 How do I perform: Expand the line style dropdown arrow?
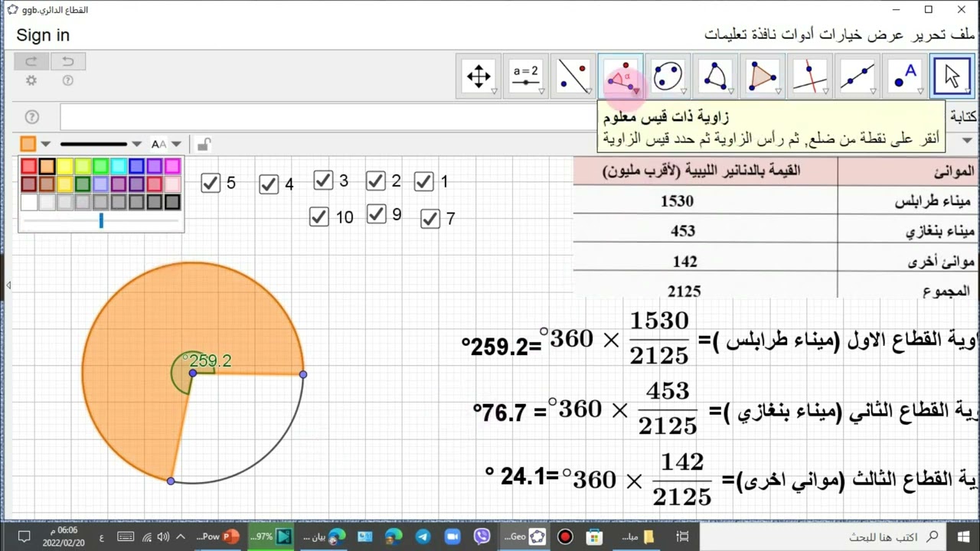[136, 144]
